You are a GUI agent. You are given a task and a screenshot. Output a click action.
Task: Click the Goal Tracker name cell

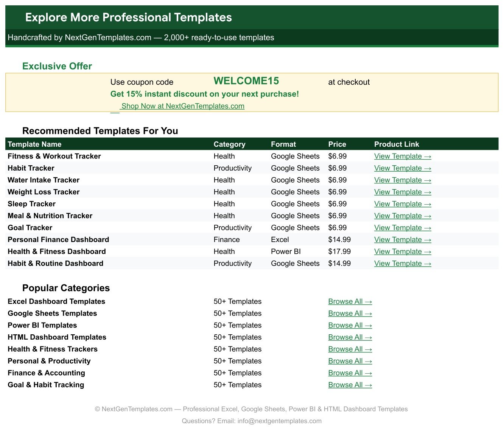point(30,228)
